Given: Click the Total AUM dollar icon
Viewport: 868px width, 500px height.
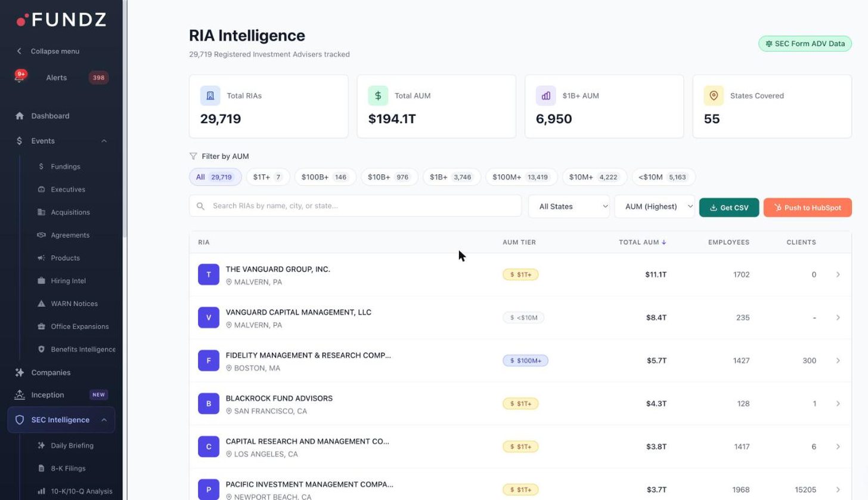Looking at the screenshot, I should 378,95.
